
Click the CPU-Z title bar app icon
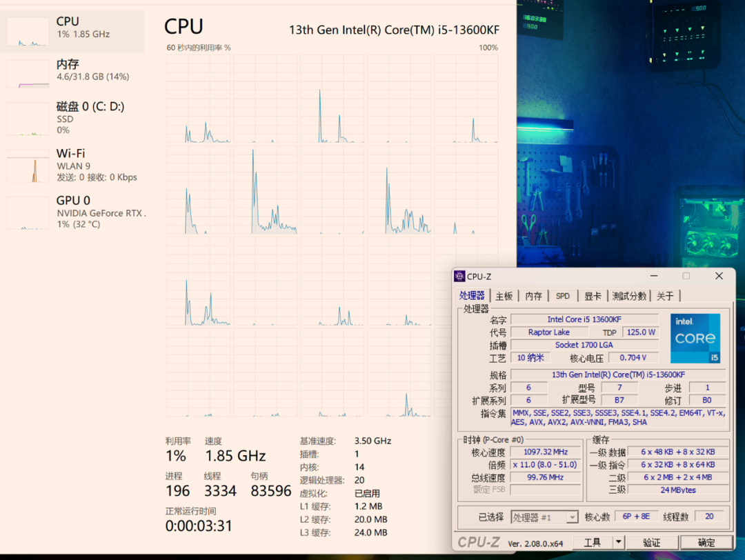(459, 277)
